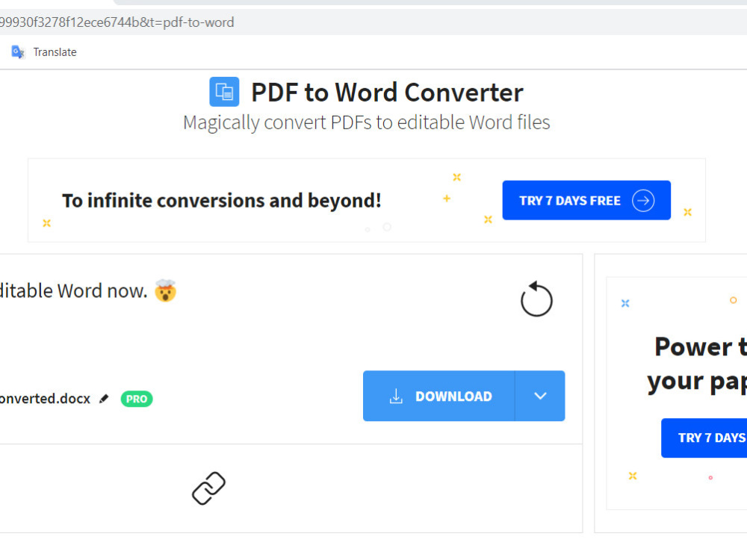The image size is (747, 560).
Task: Click the 'PDF to Word Converter' heading
Action: 387,92
